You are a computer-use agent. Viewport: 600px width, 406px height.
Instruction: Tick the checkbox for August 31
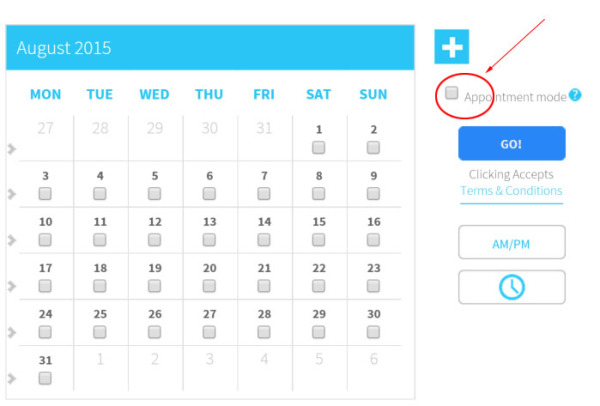(45, 378)
